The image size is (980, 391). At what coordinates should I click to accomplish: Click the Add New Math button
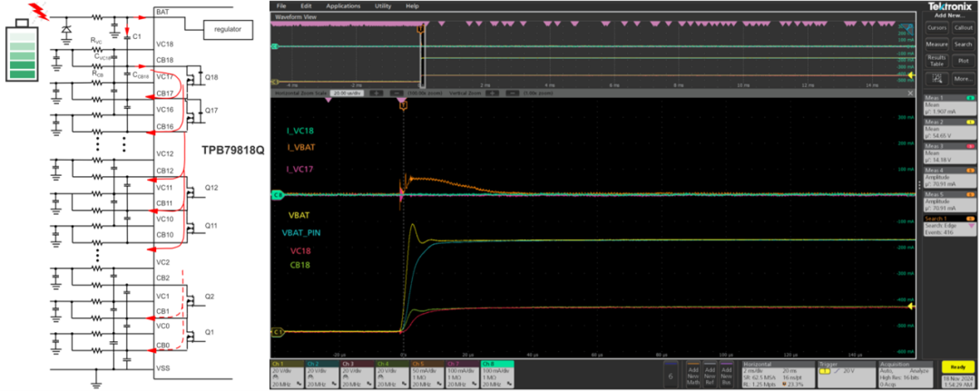coord(691,374)
